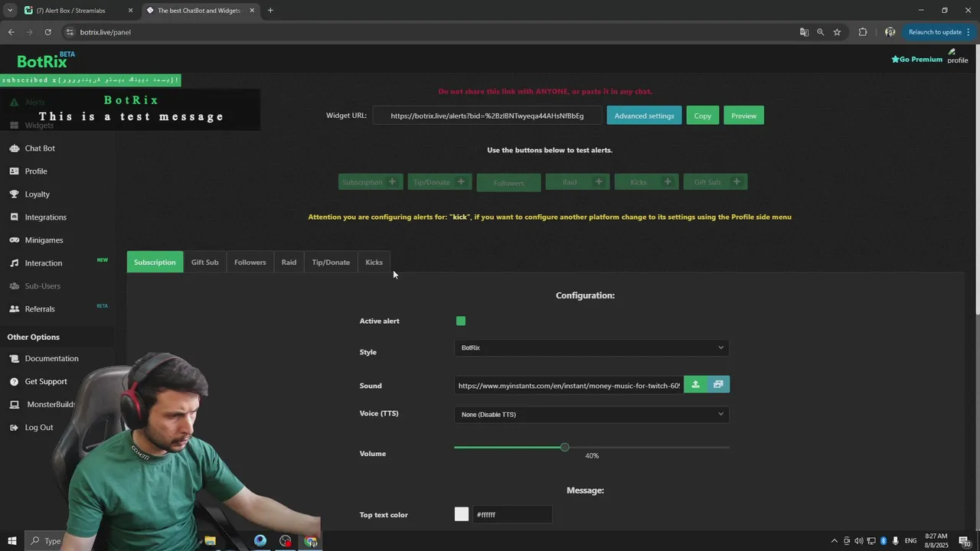
Task: Toggle the Active alert checkbox
Action: (461, 321)
